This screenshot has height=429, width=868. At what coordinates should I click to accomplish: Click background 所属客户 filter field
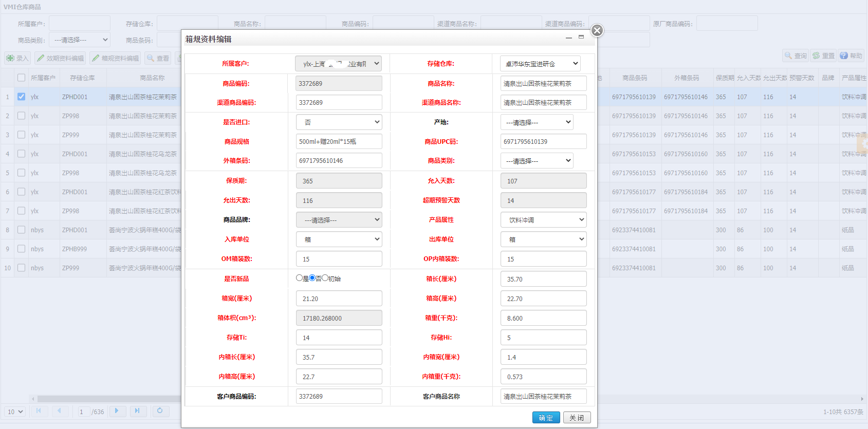[x=80, y=23]
